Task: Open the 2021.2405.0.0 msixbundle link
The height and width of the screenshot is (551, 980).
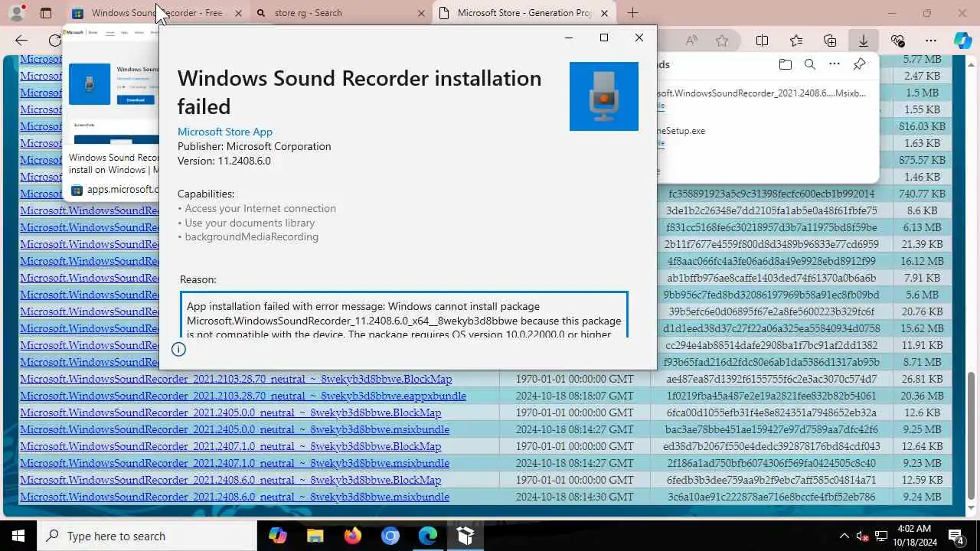Action: [x=234, y=429]
